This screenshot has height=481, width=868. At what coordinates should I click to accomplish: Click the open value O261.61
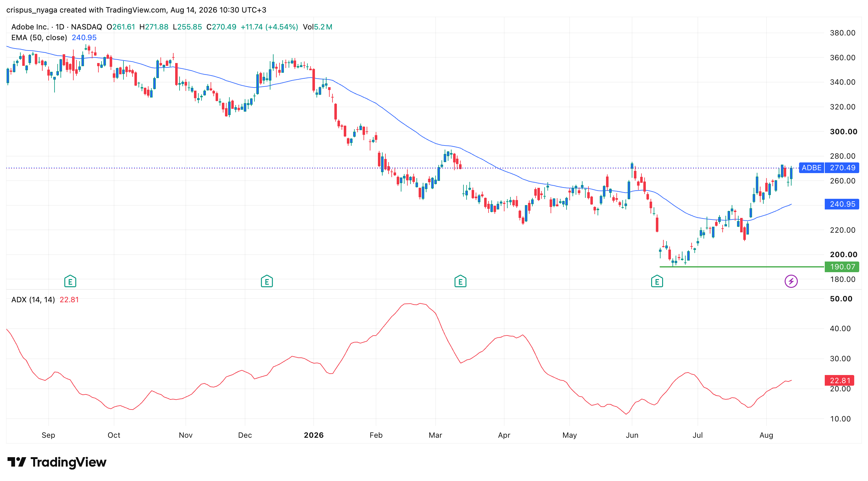pos(121,27)
